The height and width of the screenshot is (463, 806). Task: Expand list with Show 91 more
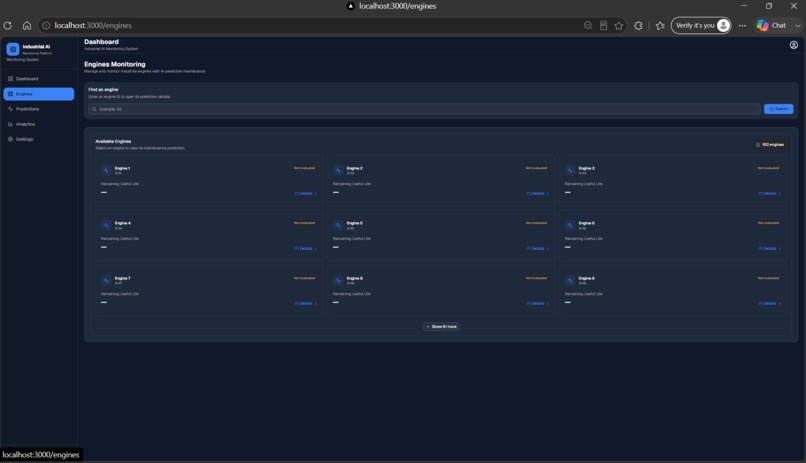coord(441,327)
